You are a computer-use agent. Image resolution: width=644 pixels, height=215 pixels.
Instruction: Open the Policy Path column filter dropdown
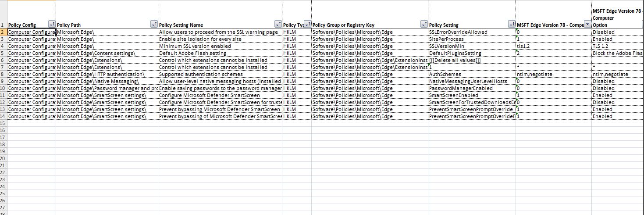[x=154, y=25]
